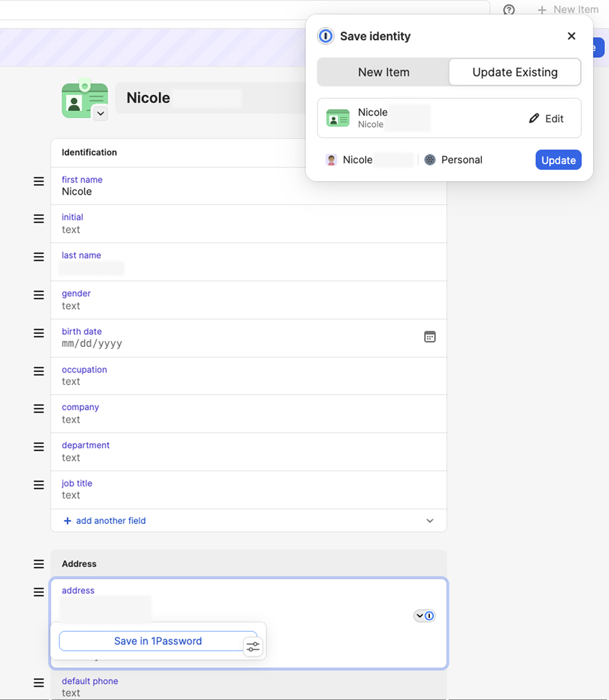Click the pencil Edit icon beside the Nicole item

click(534, 118)
